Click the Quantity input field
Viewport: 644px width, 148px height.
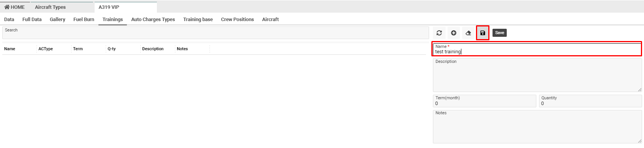(590, 101)
